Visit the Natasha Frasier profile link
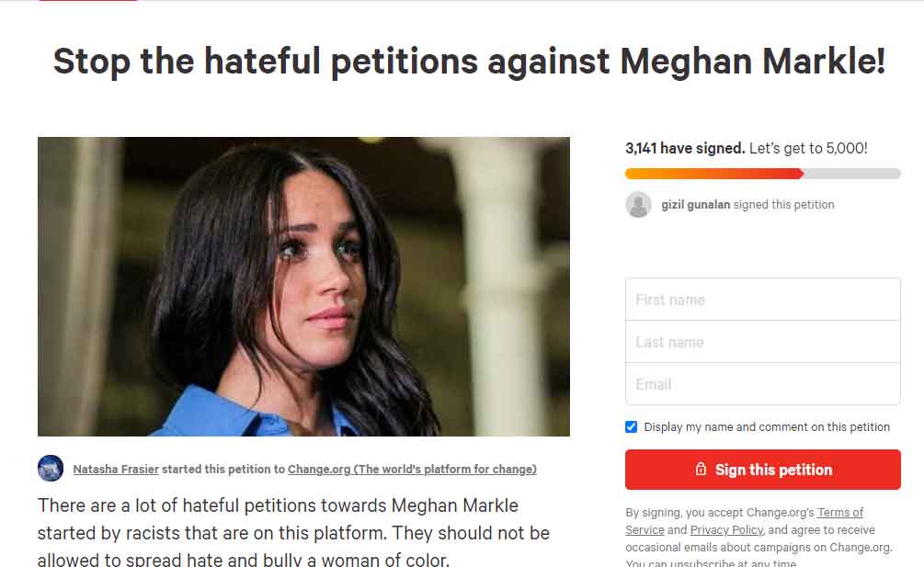924x567 pixels. tap(116, 469)
